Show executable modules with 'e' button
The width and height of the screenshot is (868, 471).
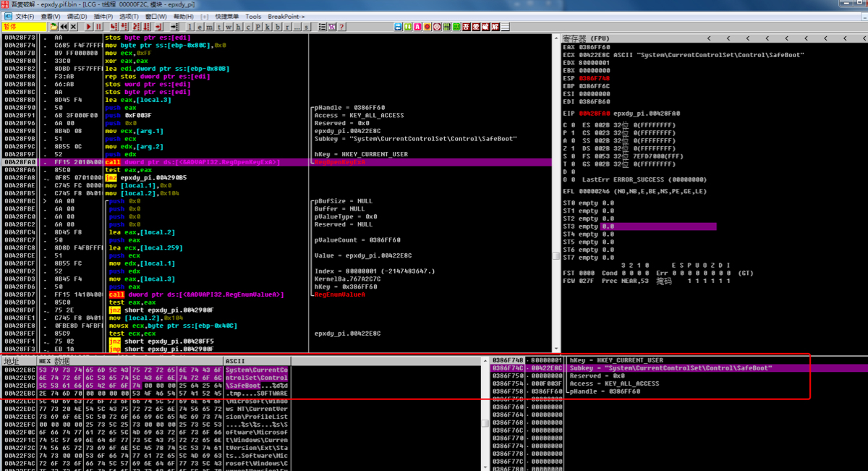point(200,27)
